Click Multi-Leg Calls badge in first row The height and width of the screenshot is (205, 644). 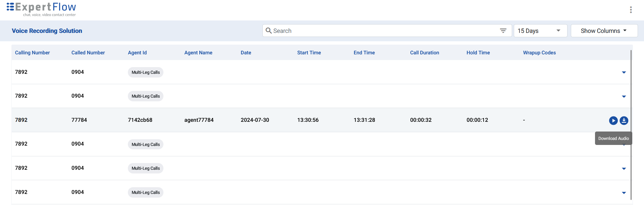pos(146,72)
